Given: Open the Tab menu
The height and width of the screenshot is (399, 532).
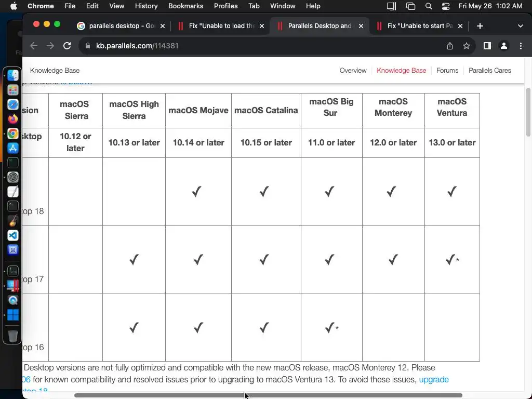Looking at the screenshot, I should 254,6.
